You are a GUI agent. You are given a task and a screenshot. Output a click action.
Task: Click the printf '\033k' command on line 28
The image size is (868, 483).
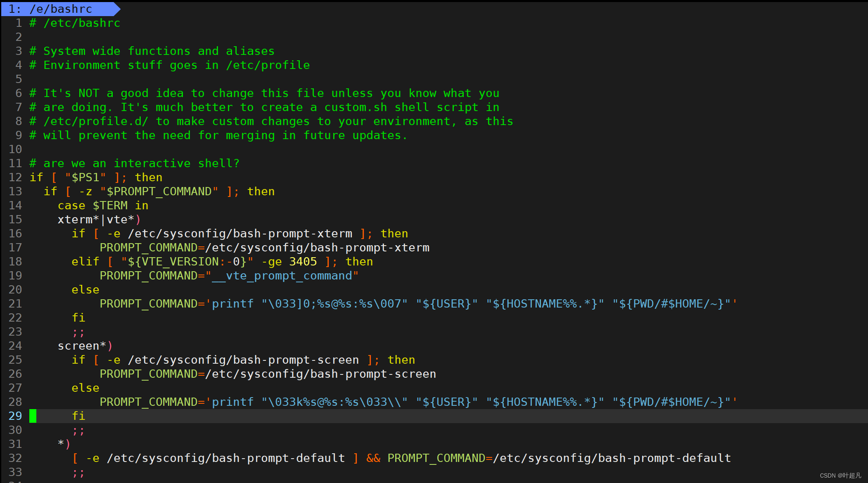(418, 402)
